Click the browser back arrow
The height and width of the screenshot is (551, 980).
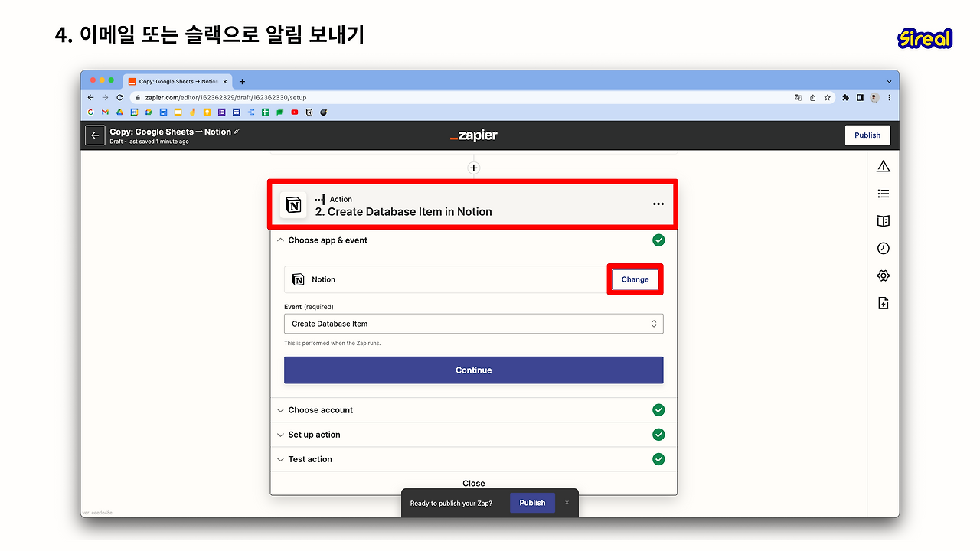click(91, 98)
